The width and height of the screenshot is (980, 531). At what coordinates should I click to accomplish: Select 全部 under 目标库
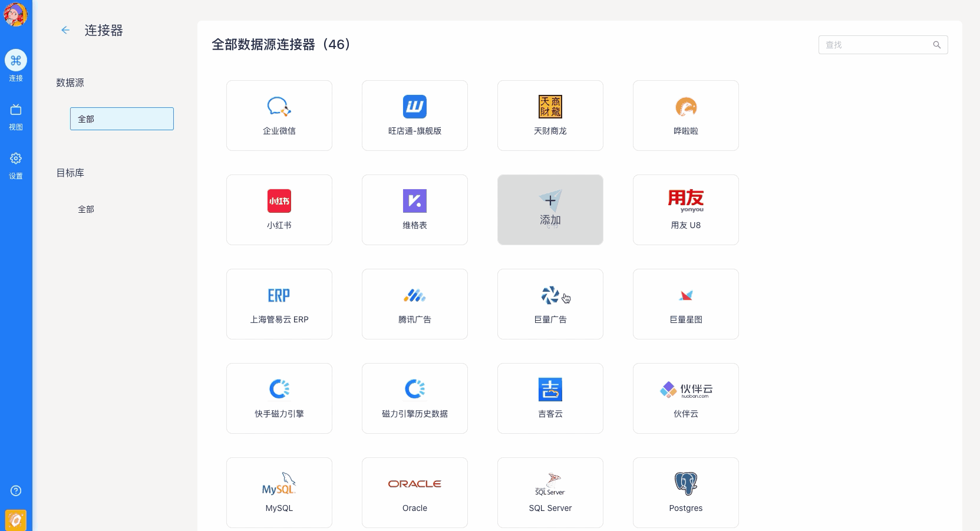tap(86, 209)
